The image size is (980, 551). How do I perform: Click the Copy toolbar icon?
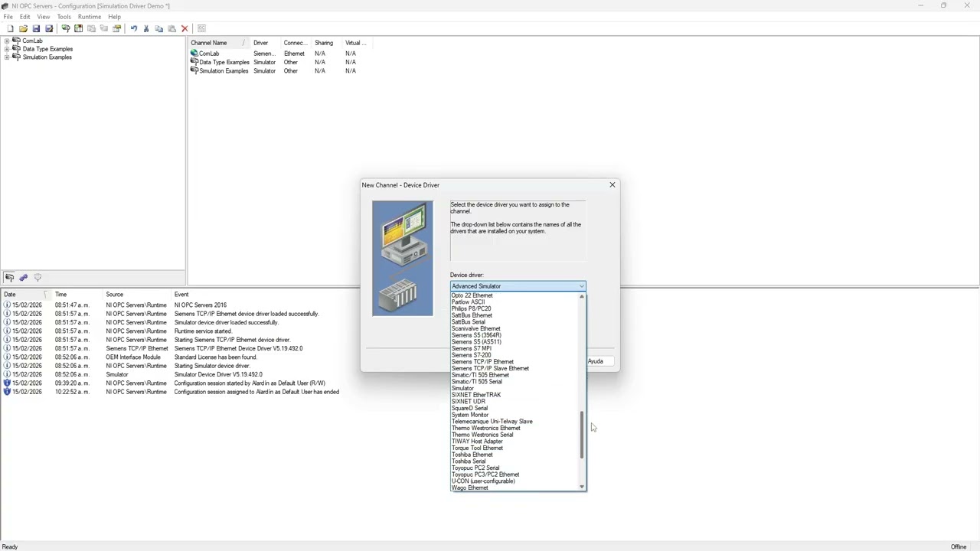point(158,29)
